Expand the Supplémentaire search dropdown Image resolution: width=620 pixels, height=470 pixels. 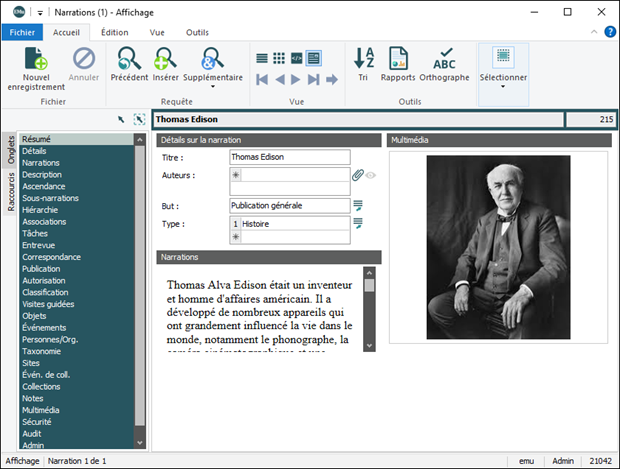[x=212, y=87]
